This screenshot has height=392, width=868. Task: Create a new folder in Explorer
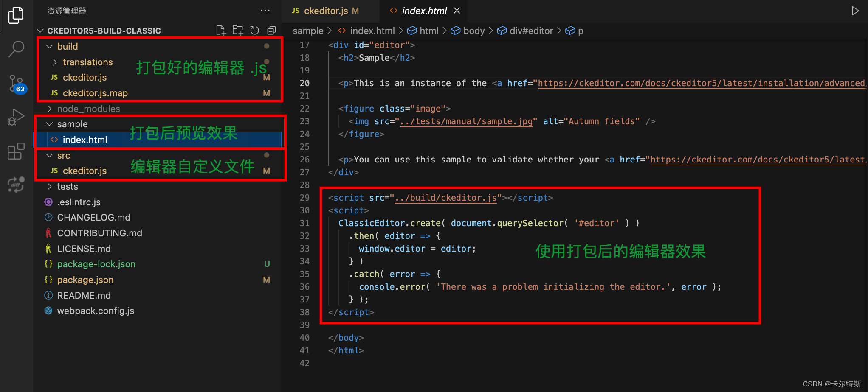click(x=237, y=30)
